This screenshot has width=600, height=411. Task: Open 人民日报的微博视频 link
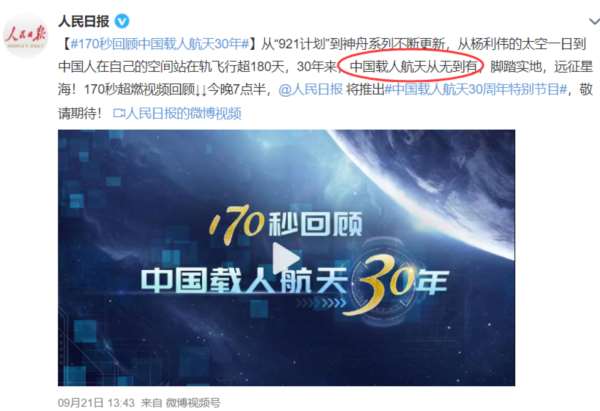[x=183, y=113]
